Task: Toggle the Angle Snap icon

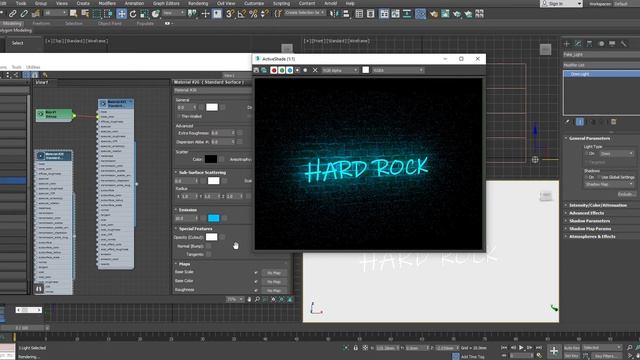Action: 242,14
